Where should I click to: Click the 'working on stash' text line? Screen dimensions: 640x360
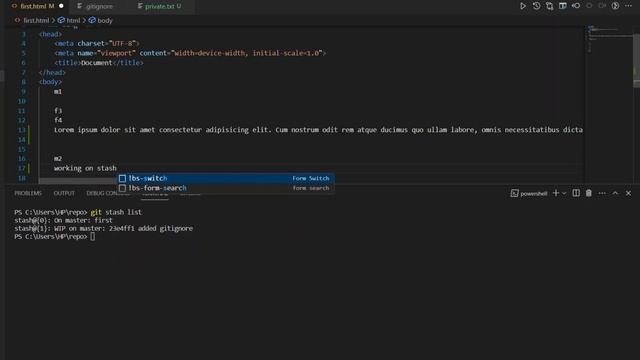(x=85, y=168)
